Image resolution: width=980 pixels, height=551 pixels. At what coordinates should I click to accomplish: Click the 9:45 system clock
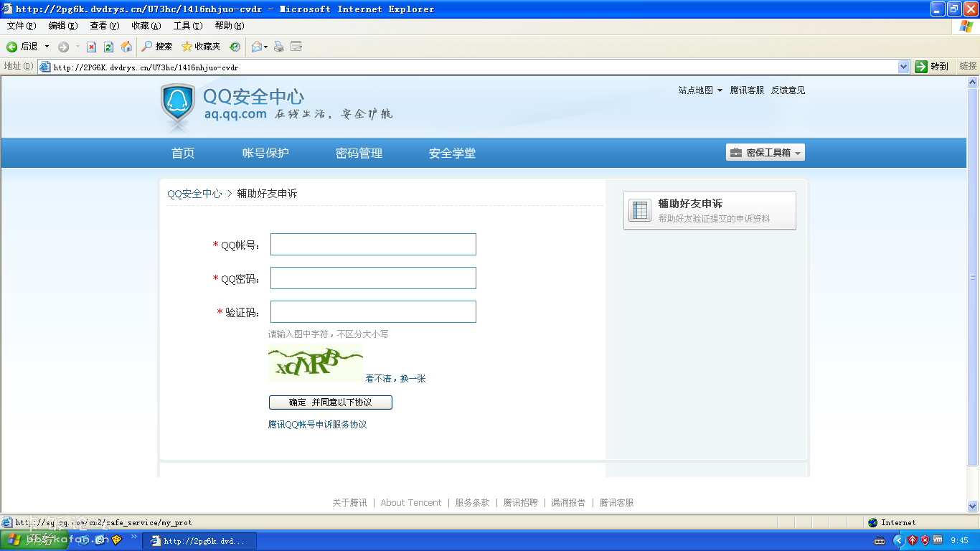click(959, 541)
